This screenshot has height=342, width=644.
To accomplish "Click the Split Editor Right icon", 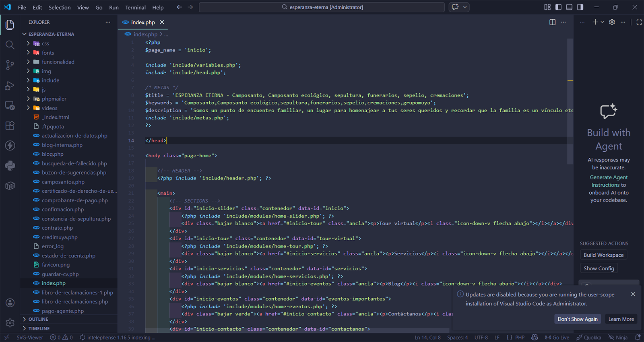I will 553,22.
